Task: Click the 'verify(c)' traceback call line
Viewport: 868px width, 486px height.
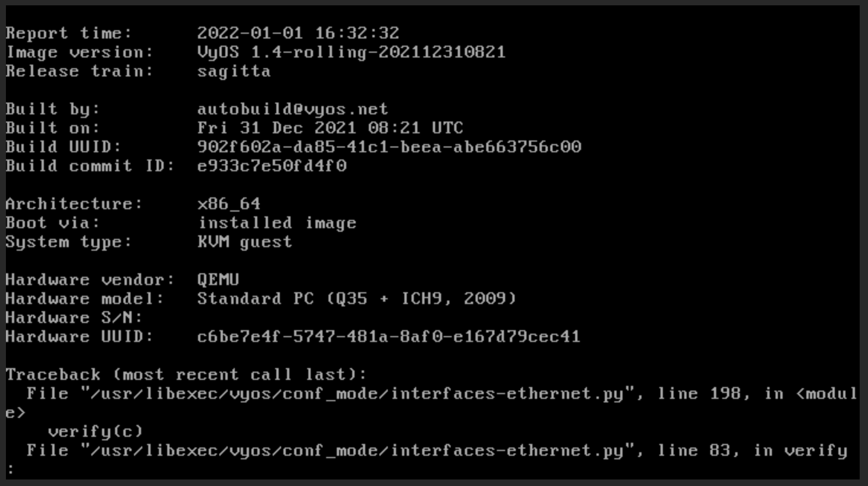Action: (95, 431)
